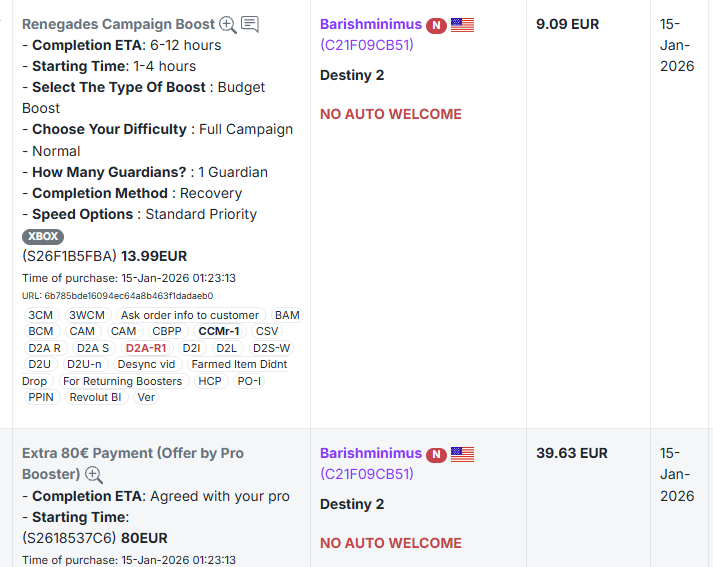Click US flag icon in second order row
This screenshot has width=713, height=567.
(x=462, y=455)
